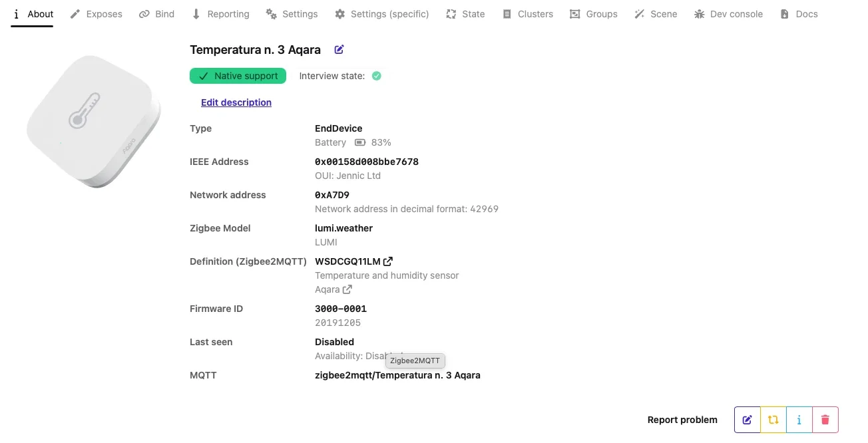Go to the Reporting tab

click(x=220, y=14)
